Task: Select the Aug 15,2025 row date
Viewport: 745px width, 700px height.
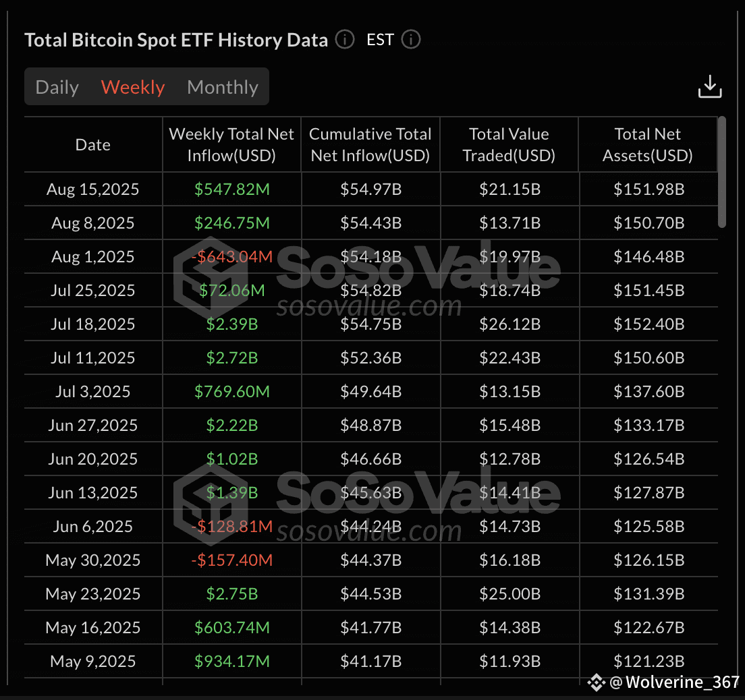Action: (x=92, y=189)
